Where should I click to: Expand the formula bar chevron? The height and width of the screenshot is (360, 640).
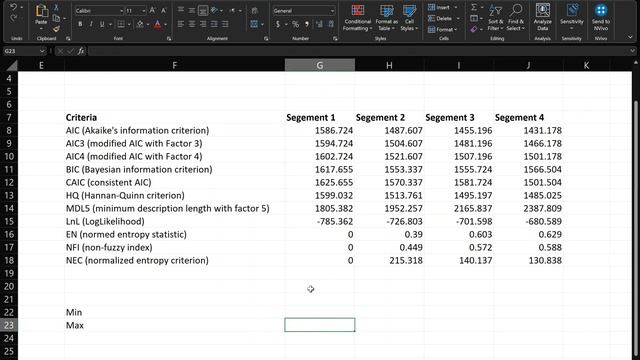point(632,51)
